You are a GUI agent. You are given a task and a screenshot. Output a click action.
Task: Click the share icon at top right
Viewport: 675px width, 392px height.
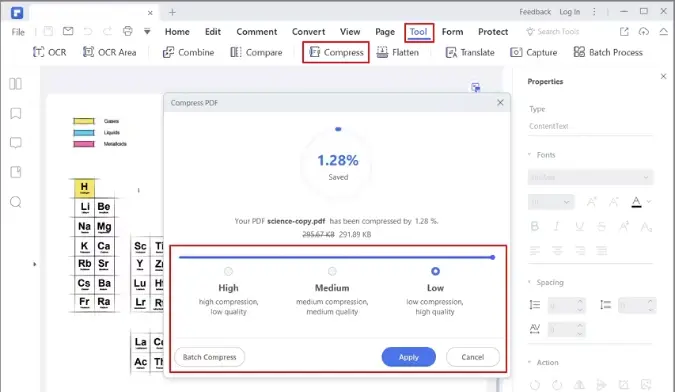pyautogui.click(x=624, y=31)
